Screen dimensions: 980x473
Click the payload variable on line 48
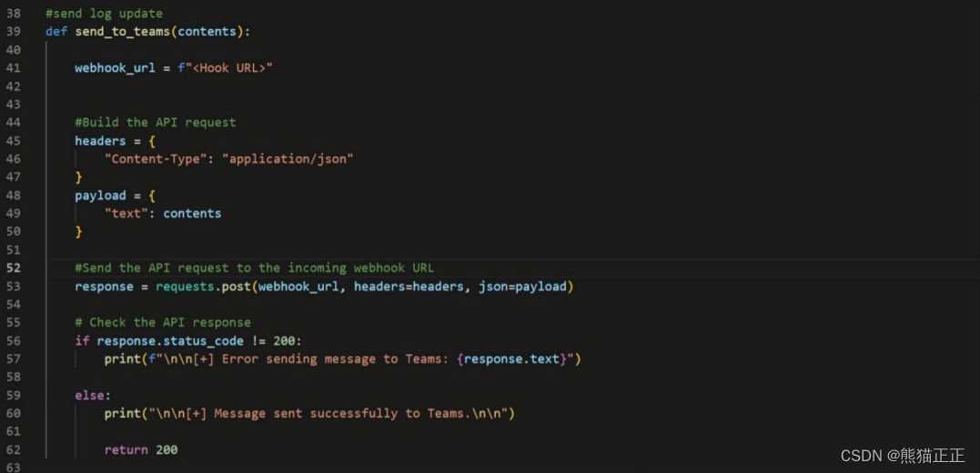100,196
